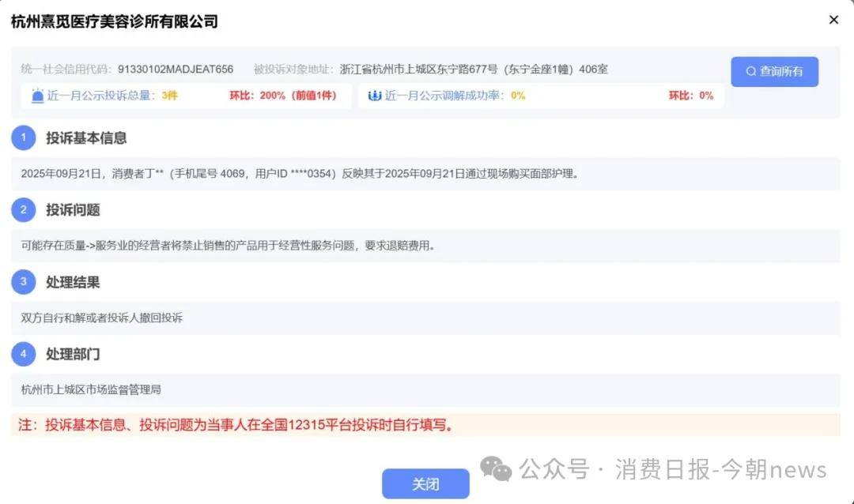Close the dialog with the X icon
Image resolution: width=854 pixels, height=504 pixels.
pyautogui.click(x=833, y=20)
